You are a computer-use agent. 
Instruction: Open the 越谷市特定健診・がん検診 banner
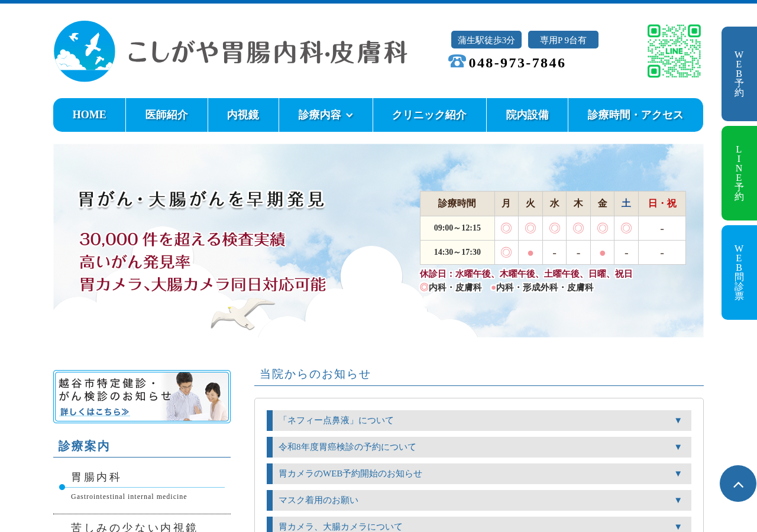[x=142, y=397]
